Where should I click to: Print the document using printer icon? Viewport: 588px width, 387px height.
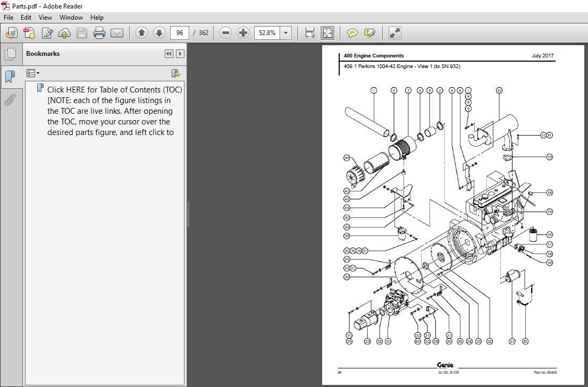99,33
